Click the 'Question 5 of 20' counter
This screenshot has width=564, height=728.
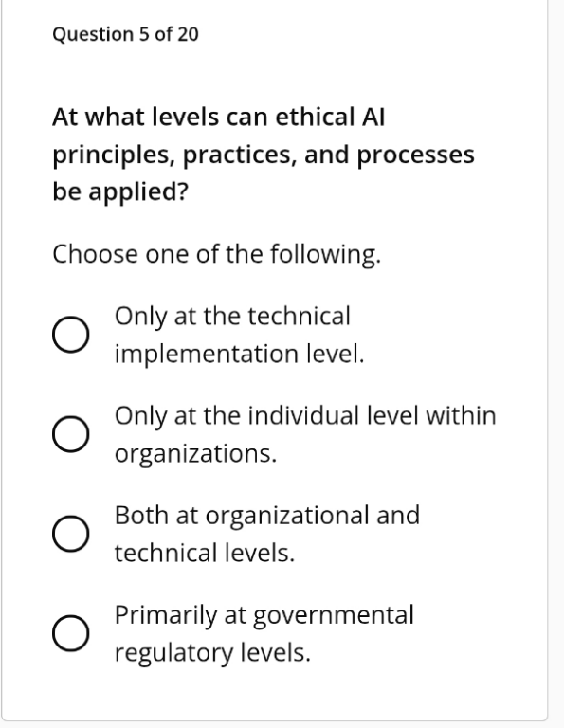125,35
